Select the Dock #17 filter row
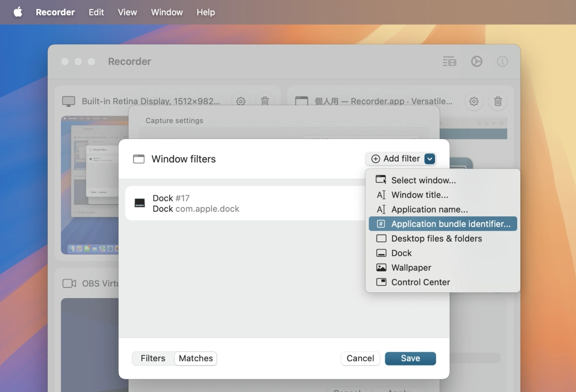This screenshot has height=392, width=576. pos(243,203)
